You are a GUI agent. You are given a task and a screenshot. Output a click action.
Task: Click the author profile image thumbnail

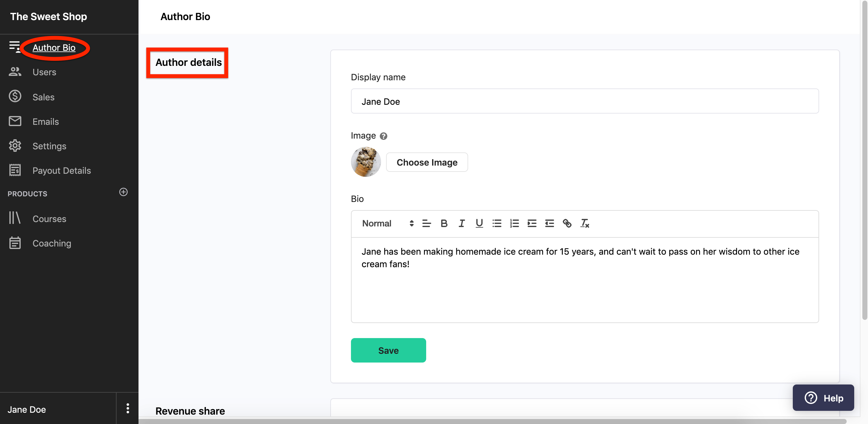pos(366,162)
